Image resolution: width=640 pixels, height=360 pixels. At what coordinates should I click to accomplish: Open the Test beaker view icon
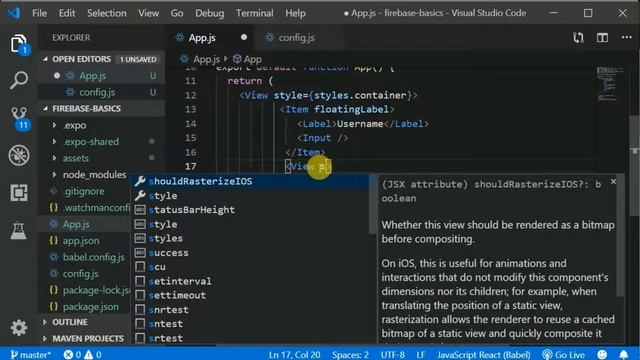click(18, 231)
